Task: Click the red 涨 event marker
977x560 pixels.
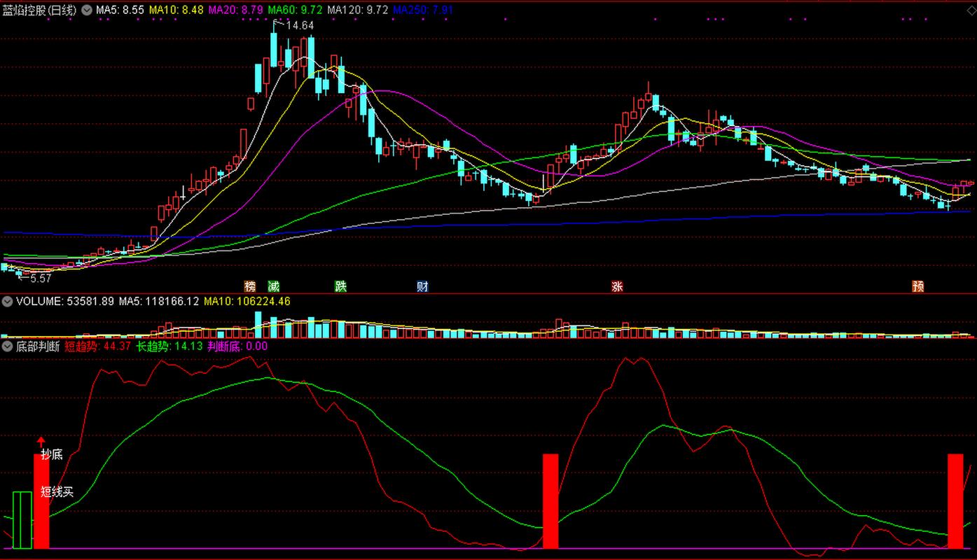Action: click(x=617, y=286)
